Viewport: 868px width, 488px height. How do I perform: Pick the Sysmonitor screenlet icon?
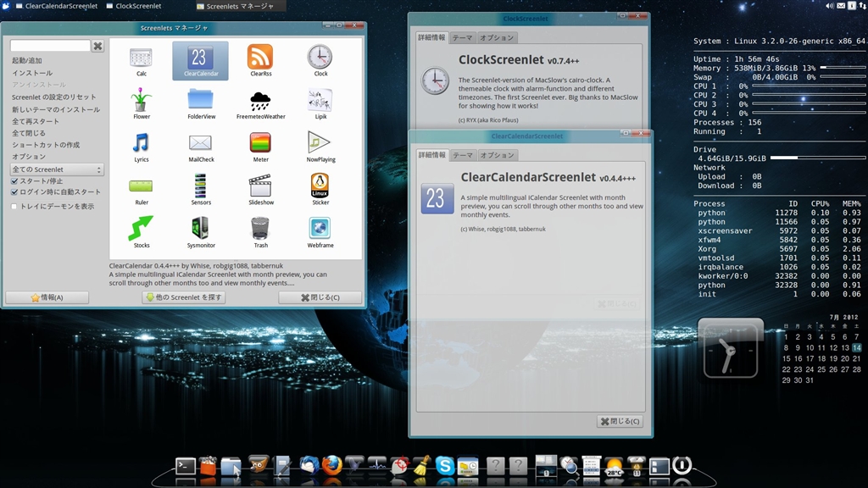pyautogui.click(x=201, y=230)
